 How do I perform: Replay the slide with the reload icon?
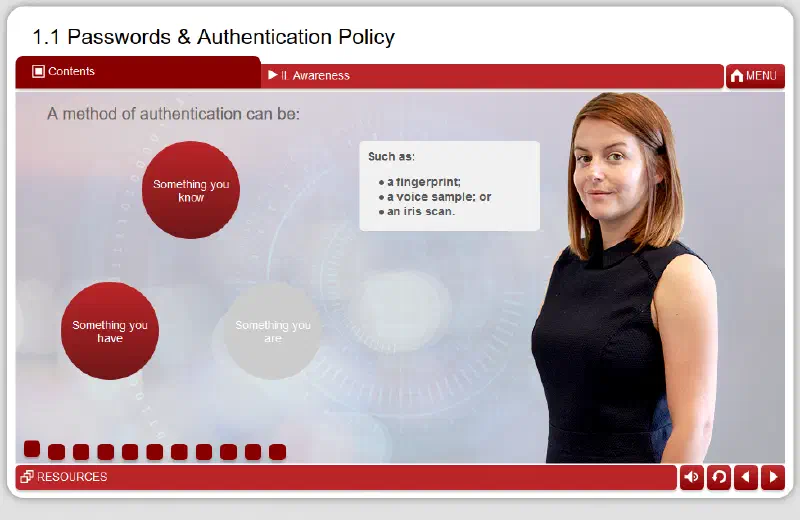pos(719,477)
